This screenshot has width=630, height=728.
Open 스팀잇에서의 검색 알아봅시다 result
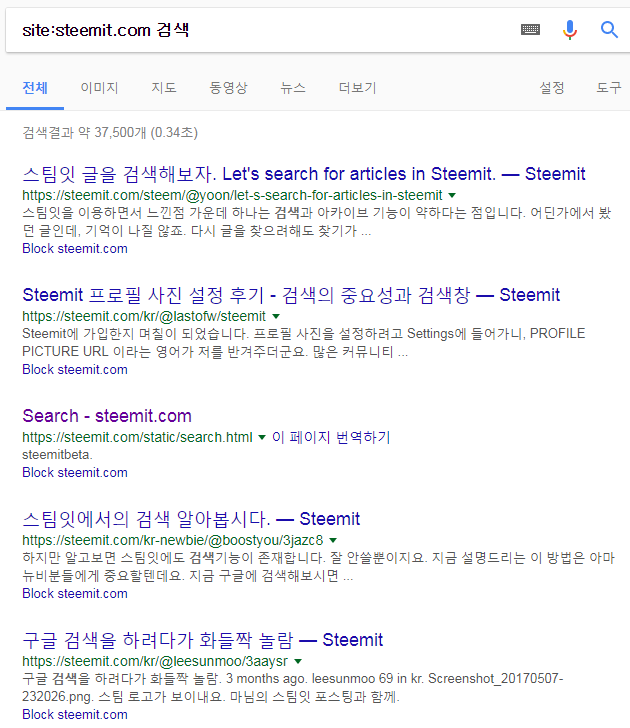pyautogui.click(x=191, y=519)
